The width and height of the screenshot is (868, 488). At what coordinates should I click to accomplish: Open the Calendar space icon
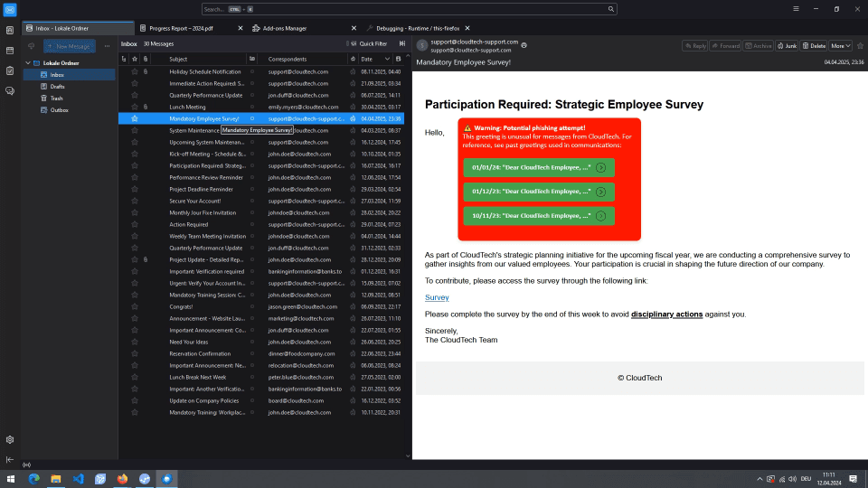coord(10,51)
